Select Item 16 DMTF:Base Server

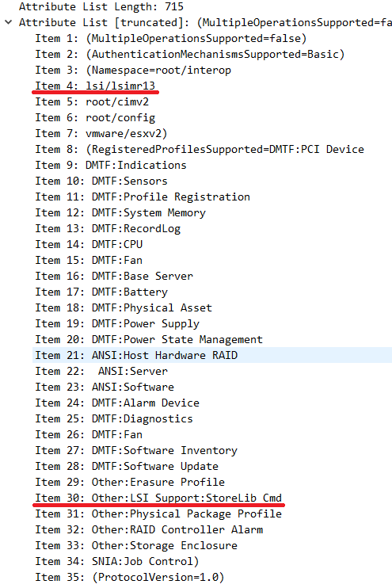(x=114, y=276)
